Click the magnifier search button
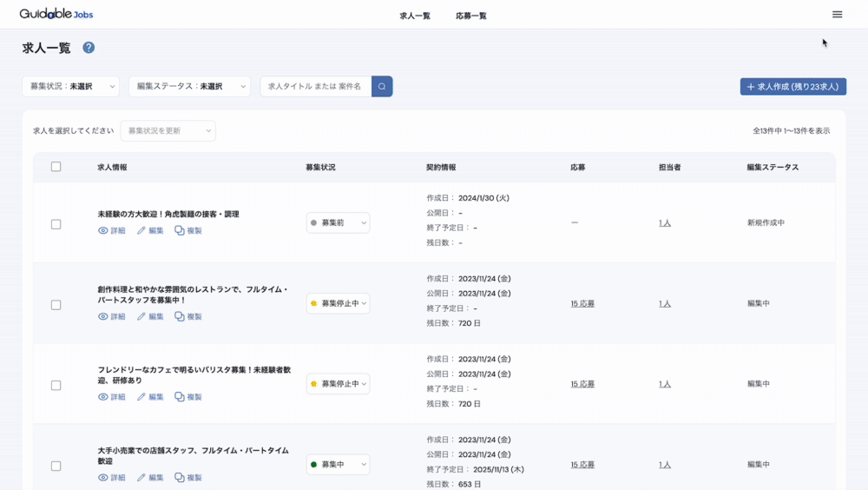Screen dimensions: 868x490 (x=382, y=86)
